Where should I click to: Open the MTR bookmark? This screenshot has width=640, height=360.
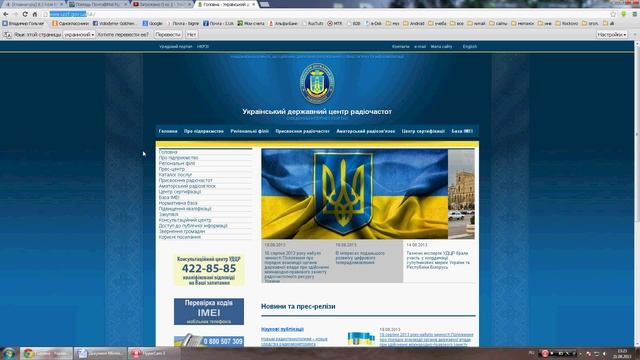click(x=335, y=24)
